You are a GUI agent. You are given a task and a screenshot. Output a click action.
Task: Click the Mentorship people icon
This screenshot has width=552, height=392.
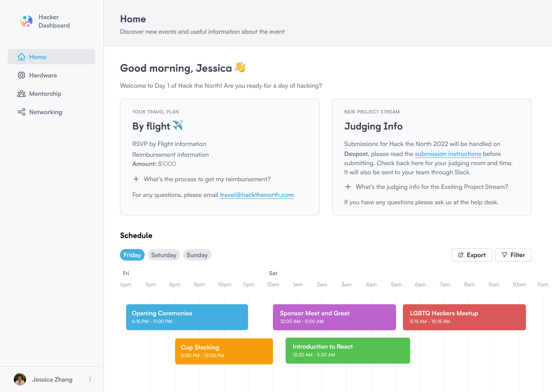21,93
